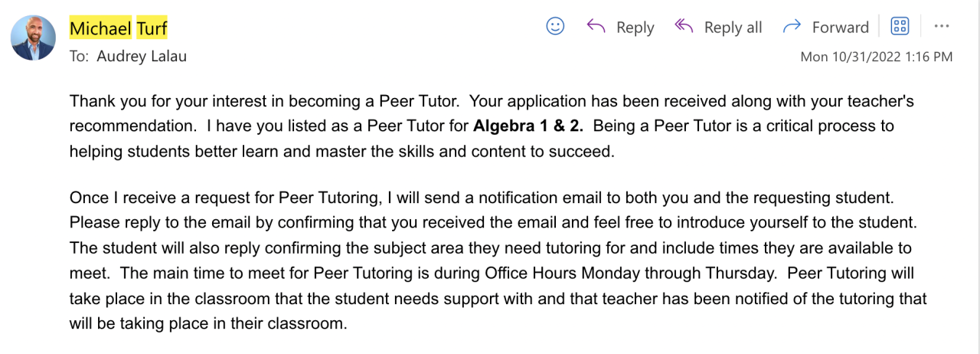
Task: Click the Reply all double-arrow icon
Action: (684, 26)
